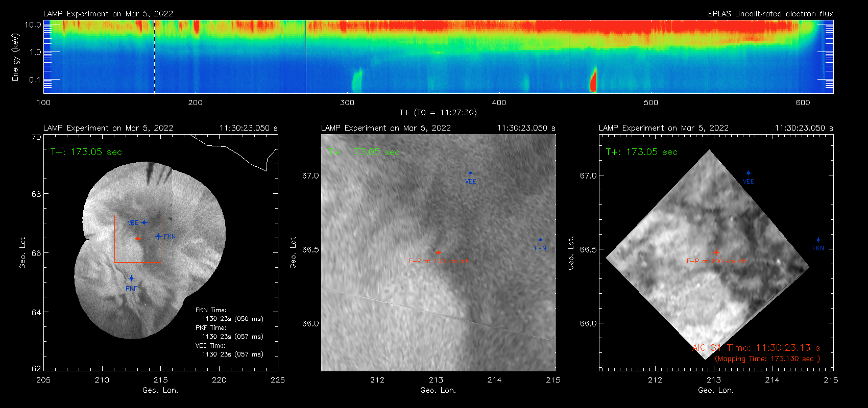The width and height of the screenshot is (868, 408).
Task: Click the '400' tick on the spectrogram time axis
Action: (499, 103)
